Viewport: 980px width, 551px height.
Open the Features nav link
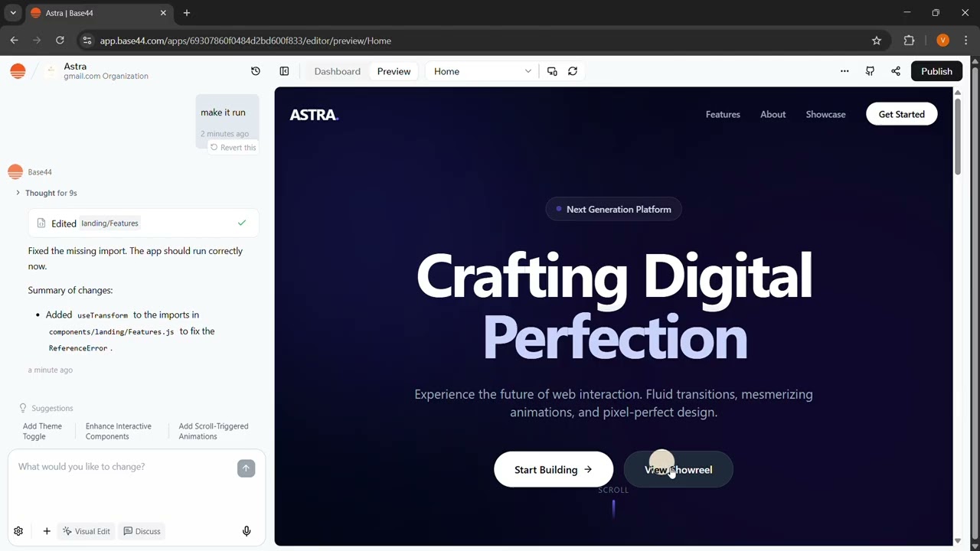pyautogui.click(x=723, y=114)
